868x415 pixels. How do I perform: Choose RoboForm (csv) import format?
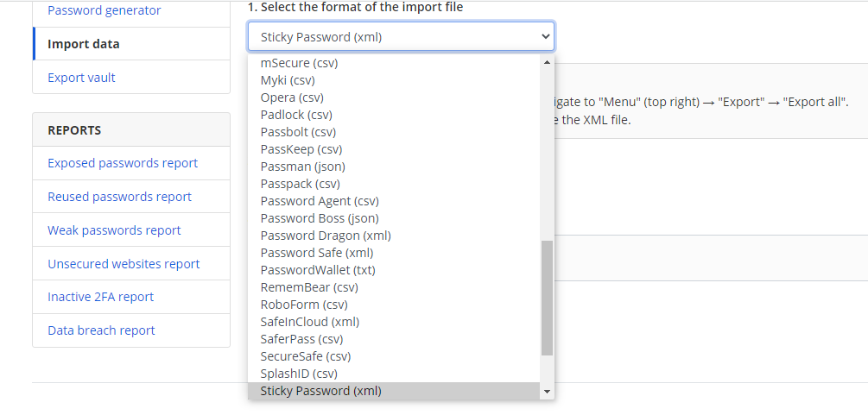click(303, 305)
